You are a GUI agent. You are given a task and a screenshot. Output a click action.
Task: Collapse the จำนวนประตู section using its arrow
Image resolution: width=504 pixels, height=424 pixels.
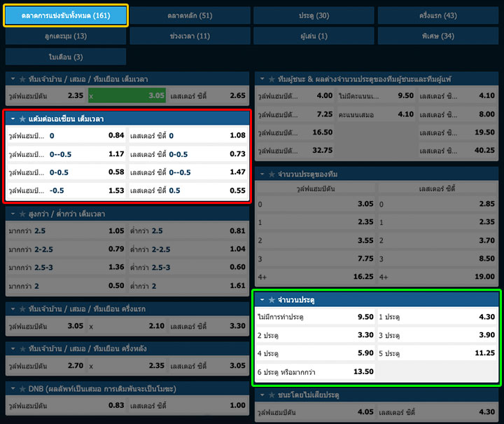(x=262, y=300)
